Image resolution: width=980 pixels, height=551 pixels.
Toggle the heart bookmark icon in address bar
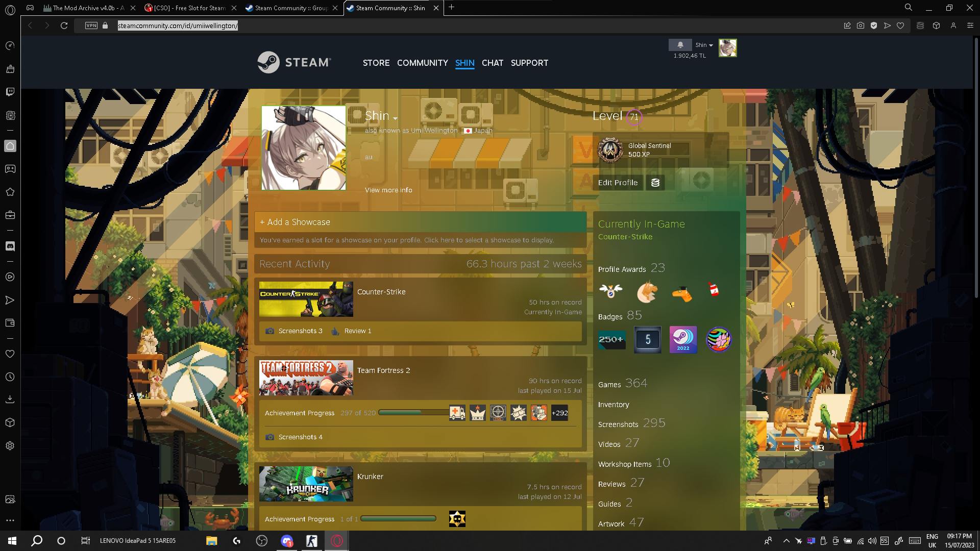900,26
